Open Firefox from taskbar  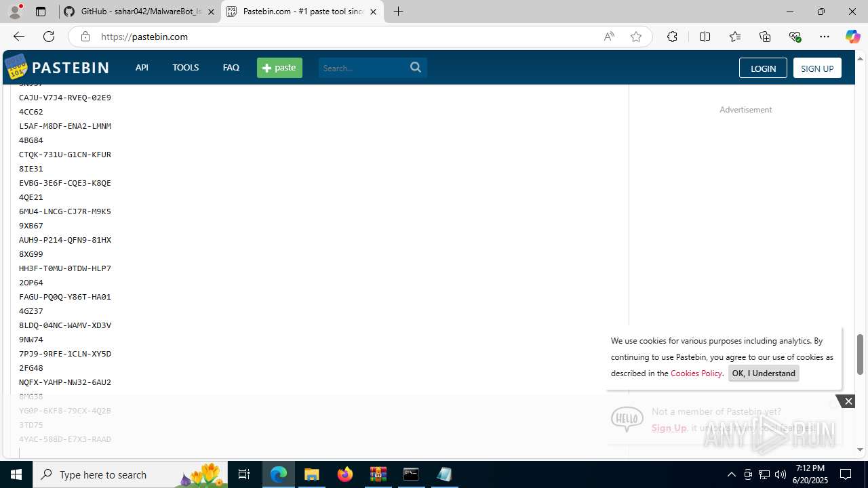(x=345, y=474)
